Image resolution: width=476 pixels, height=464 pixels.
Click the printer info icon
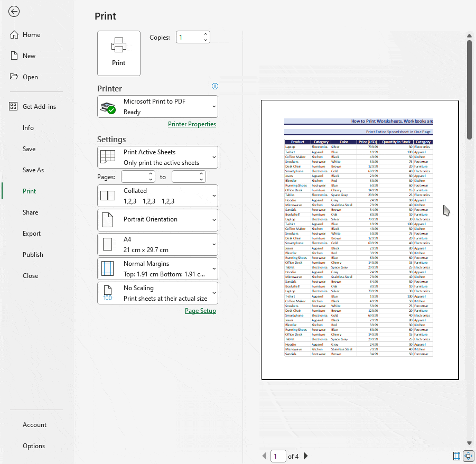(214, 86)
